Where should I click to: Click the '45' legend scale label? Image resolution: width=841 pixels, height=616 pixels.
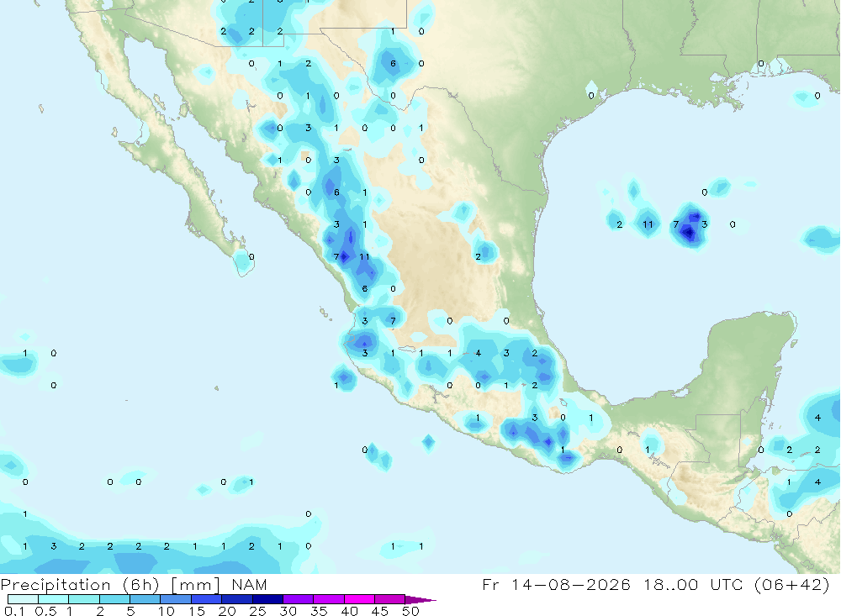tap(380, 611)
